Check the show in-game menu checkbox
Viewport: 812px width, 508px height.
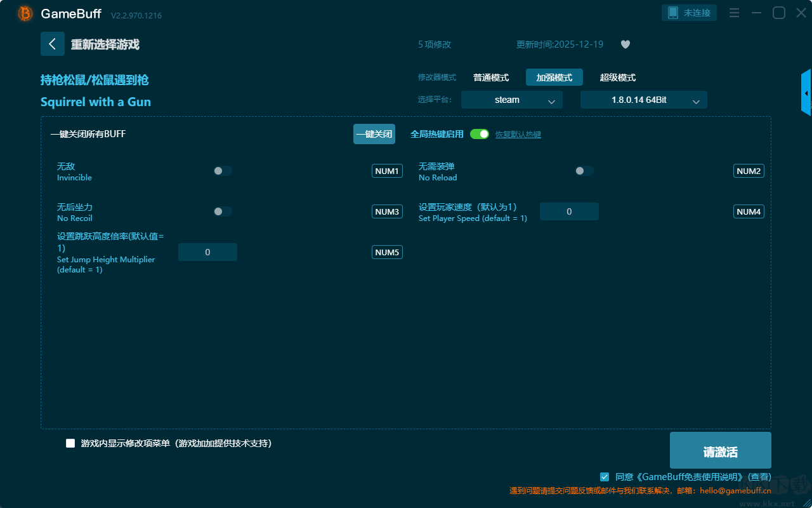point(70,443)
